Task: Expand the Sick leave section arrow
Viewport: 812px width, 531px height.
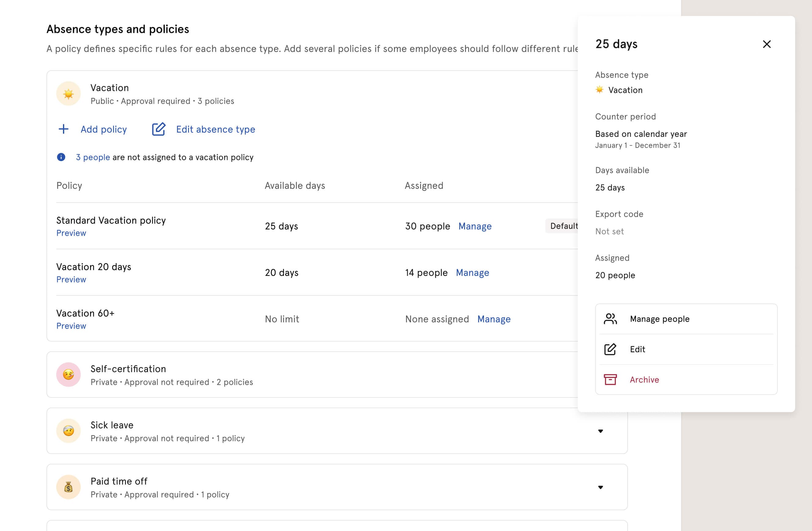Action: 600,431
